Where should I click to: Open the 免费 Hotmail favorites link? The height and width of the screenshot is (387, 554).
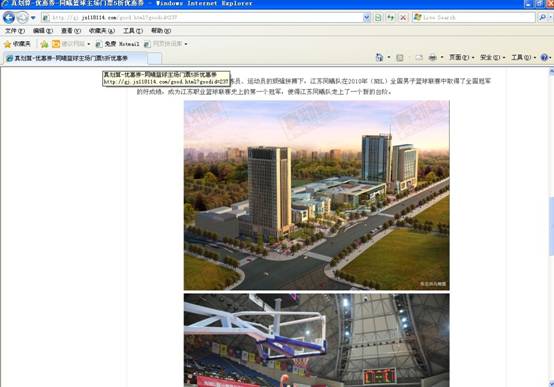(118, 44)
